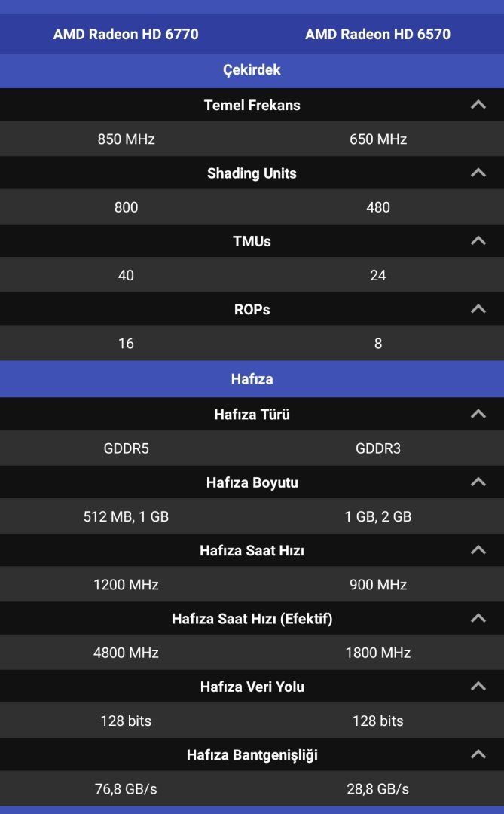504x814 pixels.
Task: Collapse the Hafıza Saat Hızı row chevron
Action: pos(478,550)
